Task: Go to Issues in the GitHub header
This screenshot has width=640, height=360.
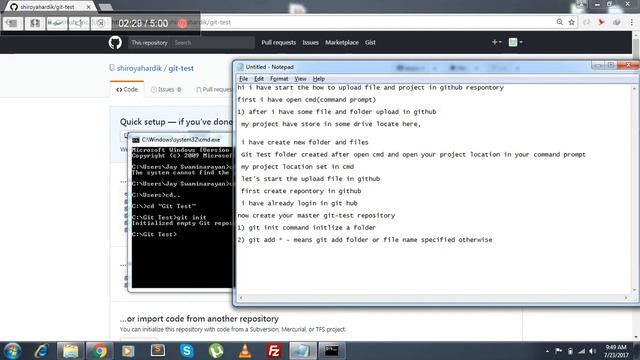Action: coord(310,42)
